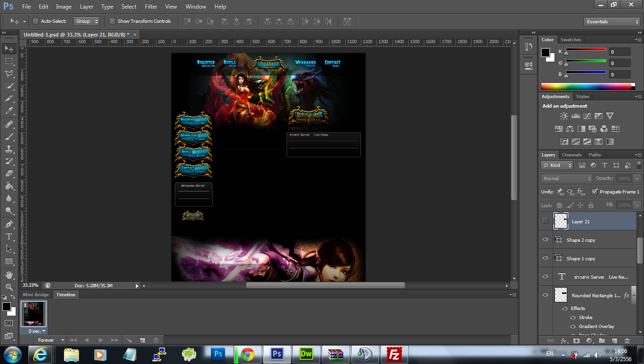Enable the Auto-Select checkbox
The height and width of the screenshot is (364, 644).
coord(36,21)
